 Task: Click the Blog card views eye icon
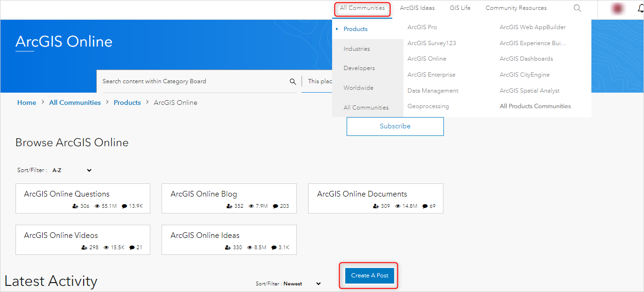coord(251,206)
